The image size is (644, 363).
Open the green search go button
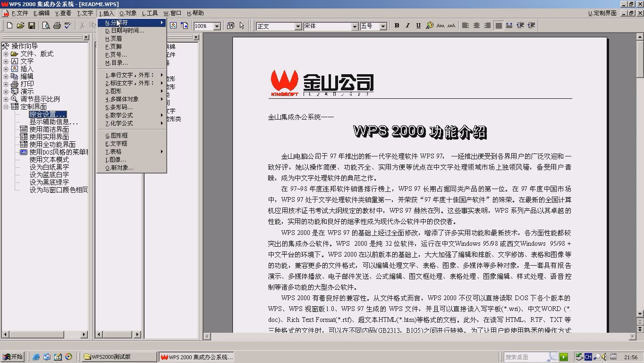point(563,357)
